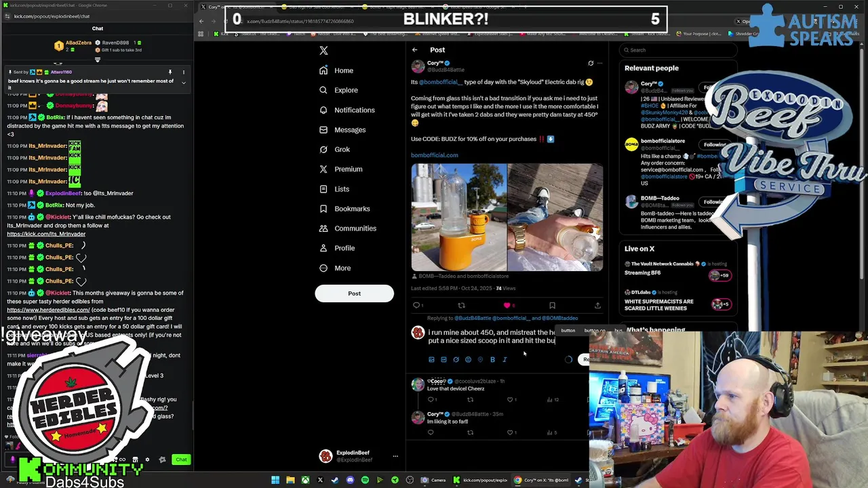Open ExplodinBeef account menu dots
Viewport: 868px width, 488px height.
pos(395,456)
